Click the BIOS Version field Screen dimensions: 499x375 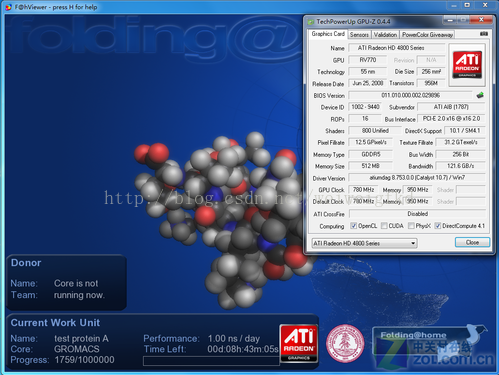(410, 95)
